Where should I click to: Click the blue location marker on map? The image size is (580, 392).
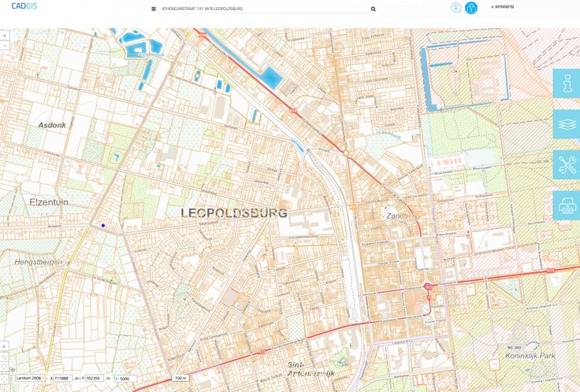coord(102,225)
